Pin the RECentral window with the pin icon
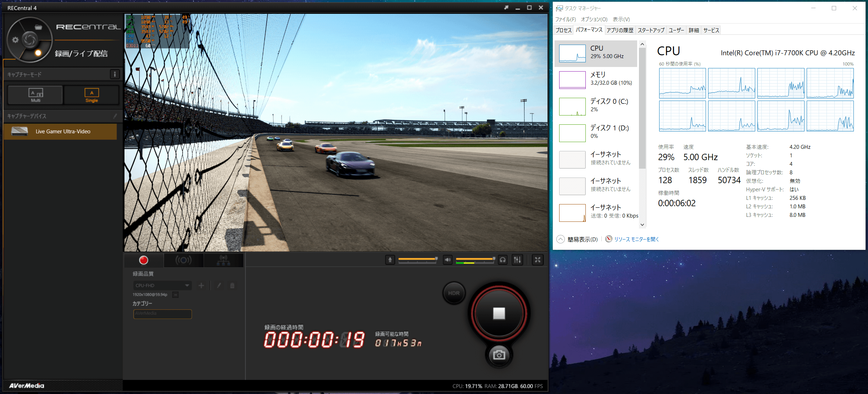Screen dimensions: 868x394 click(x=506, y=7)
